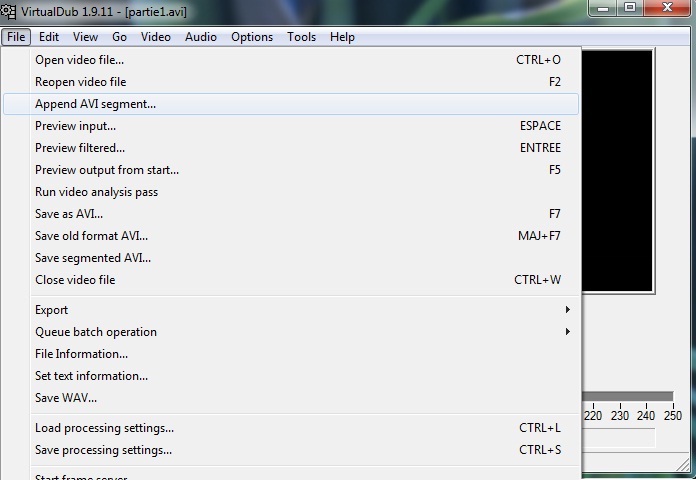The width and height of the screenshot is (696, 480).
Task: Close the VirtualDub window
Action: tap(667, 8)
